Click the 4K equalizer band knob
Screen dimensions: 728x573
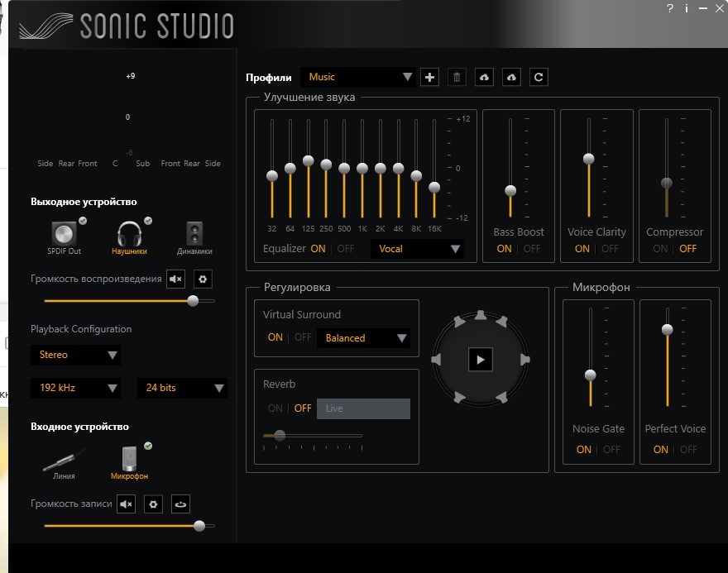coord(399,169)
